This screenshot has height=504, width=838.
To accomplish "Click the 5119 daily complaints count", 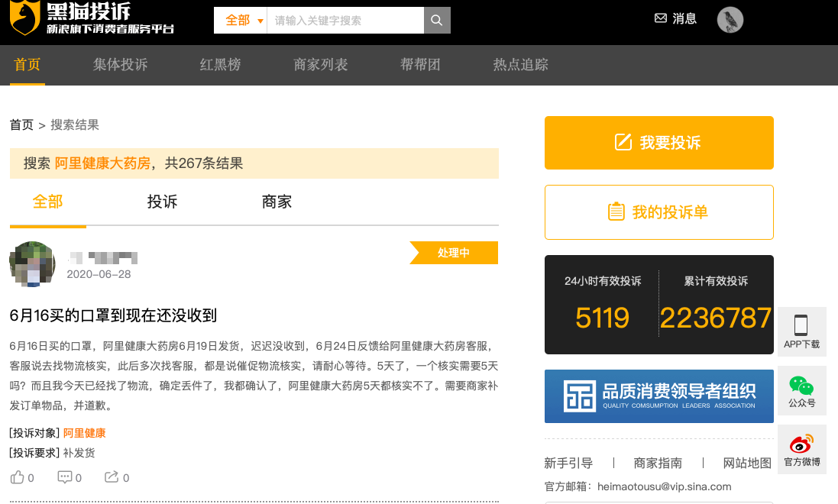I will (602, 318).
